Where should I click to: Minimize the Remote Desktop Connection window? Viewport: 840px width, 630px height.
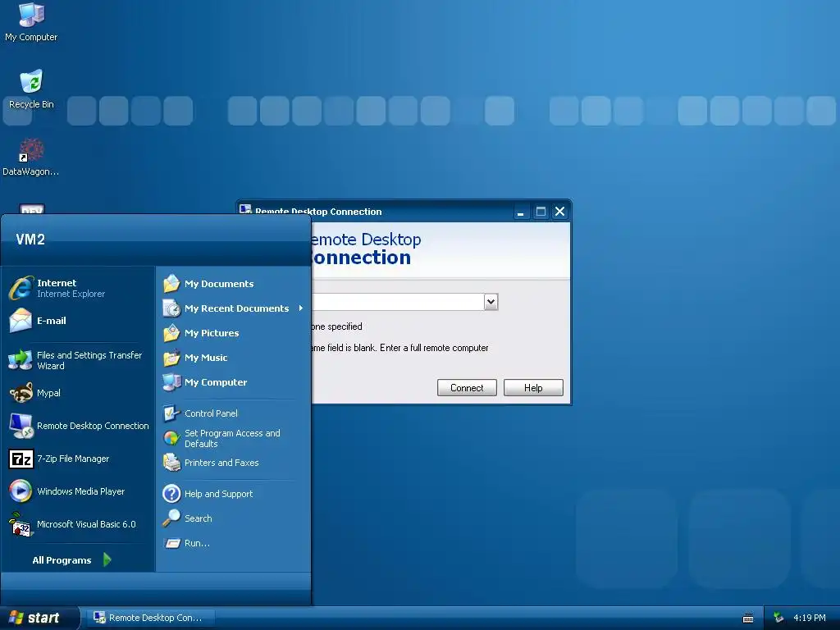(520, 212)
